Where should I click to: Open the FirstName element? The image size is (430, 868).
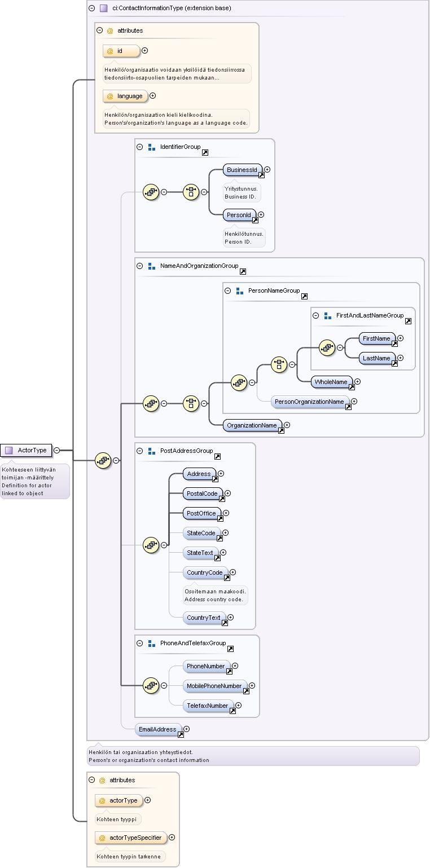point(377,338)
